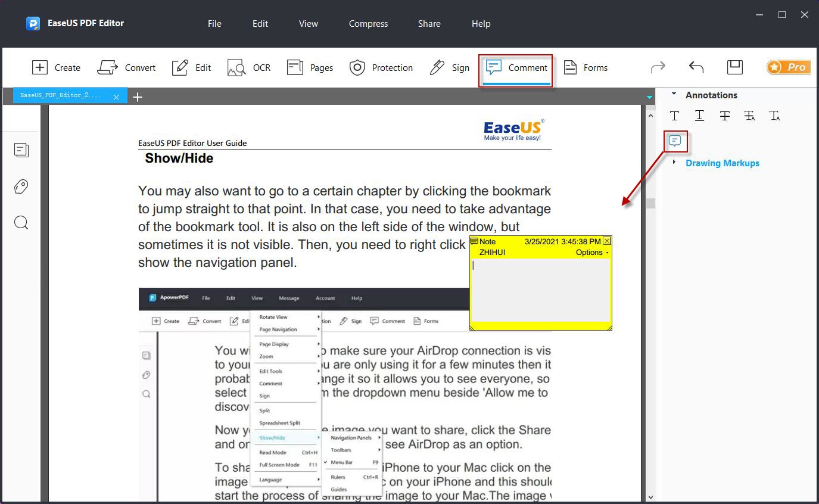Image resolution: width=819 pixels, height=504 pixels.
Task: Open the Compress menu
Action: tap(368, 24)
